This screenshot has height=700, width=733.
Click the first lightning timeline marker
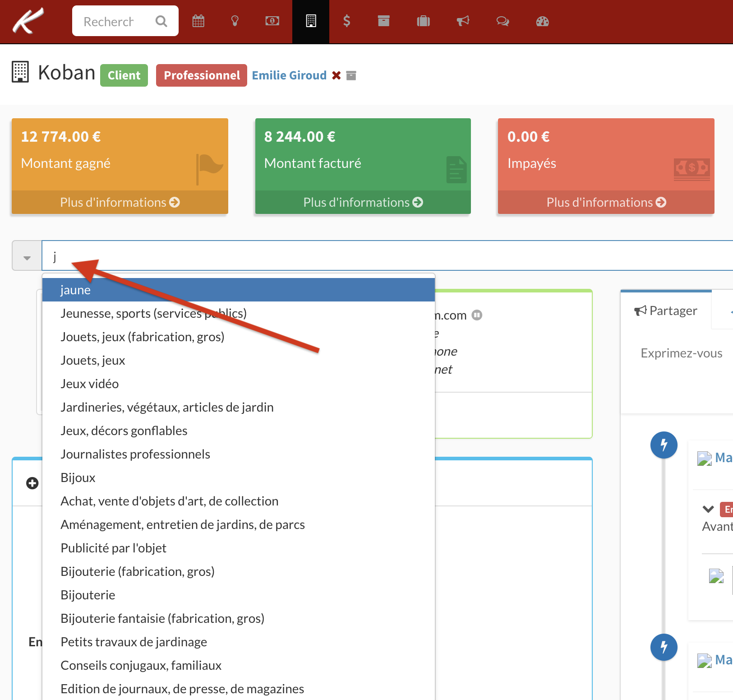664,445
